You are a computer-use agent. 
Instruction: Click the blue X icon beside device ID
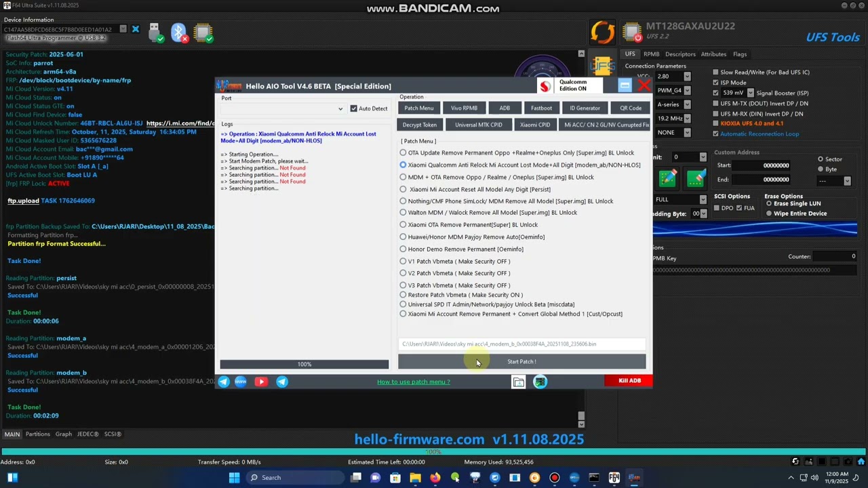click(x=135, y=29)
